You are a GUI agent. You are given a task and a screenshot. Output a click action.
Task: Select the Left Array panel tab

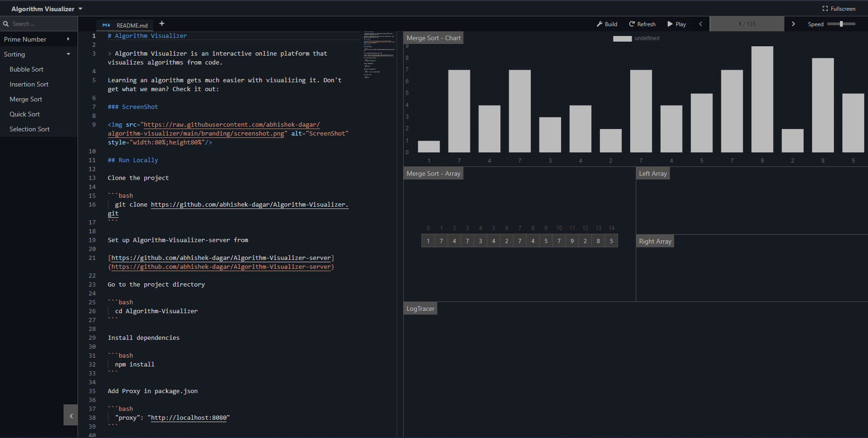(x=653, y=174)
